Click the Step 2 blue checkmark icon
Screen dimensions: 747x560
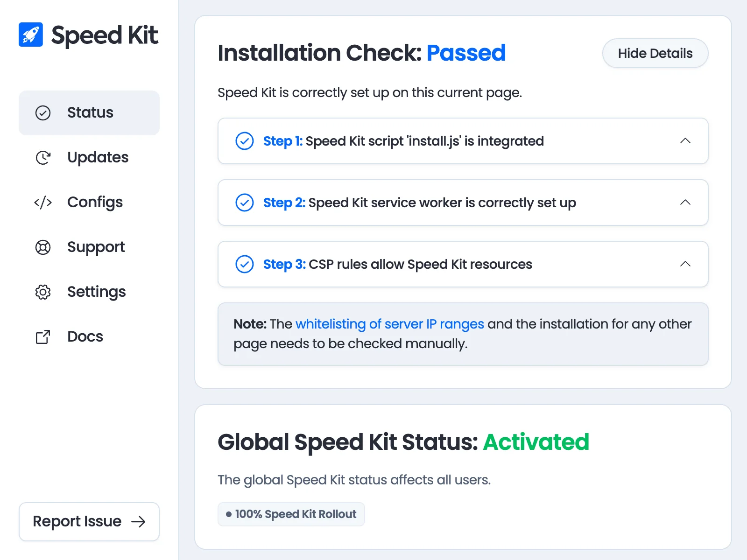(x=245, y=203)
